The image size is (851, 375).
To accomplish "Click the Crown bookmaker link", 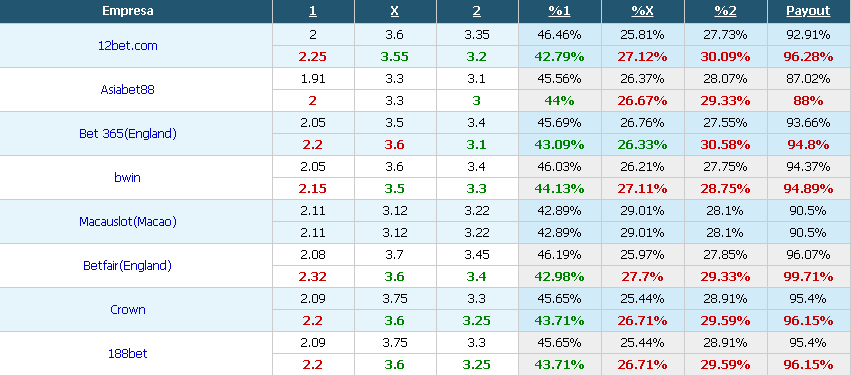I will [128, 309].
